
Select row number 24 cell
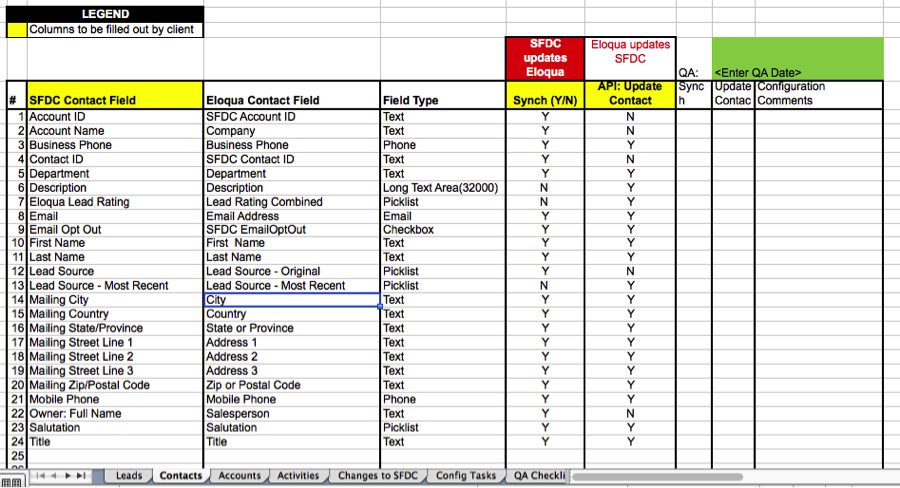(x=17, y=442)
